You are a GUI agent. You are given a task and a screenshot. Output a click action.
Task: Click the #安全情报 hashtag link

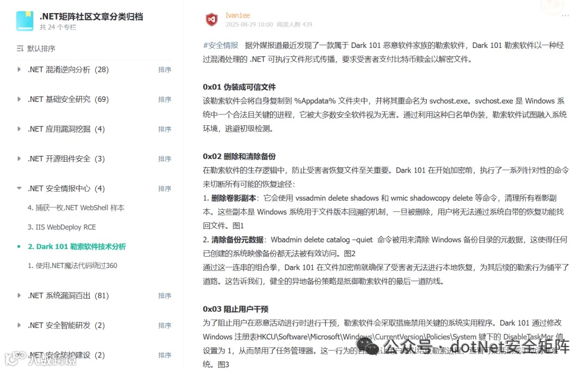point(220,45)
